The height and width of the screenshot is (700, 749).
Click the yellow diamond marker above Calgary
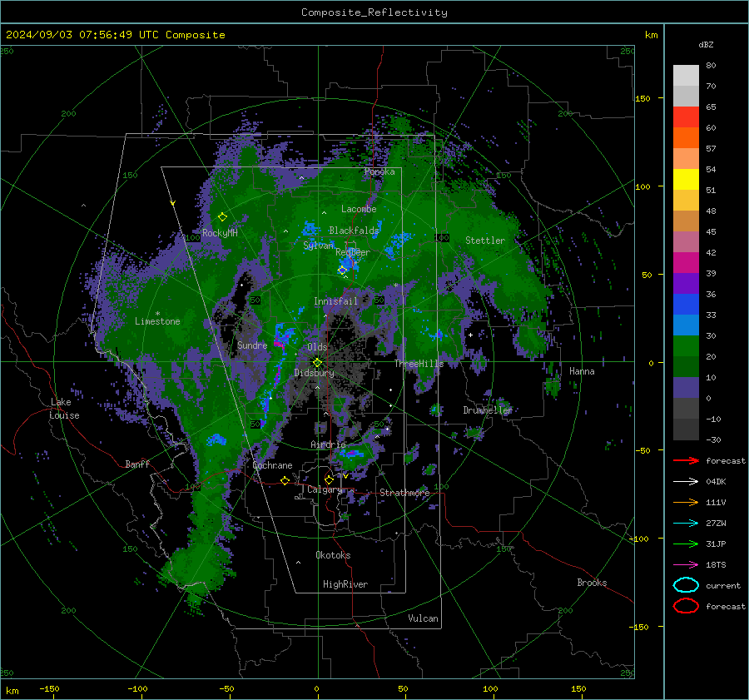point(329,479)
